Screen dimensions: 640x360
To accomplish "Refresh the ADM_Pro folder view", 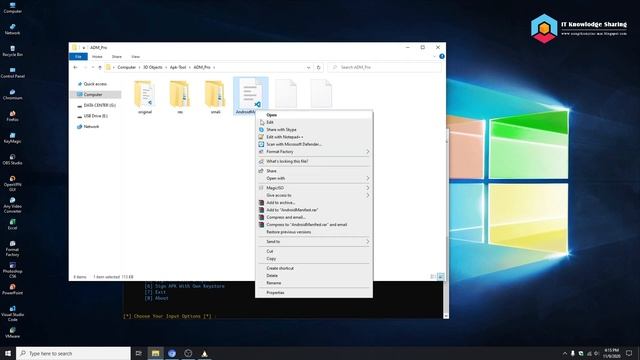I will 319,67.
